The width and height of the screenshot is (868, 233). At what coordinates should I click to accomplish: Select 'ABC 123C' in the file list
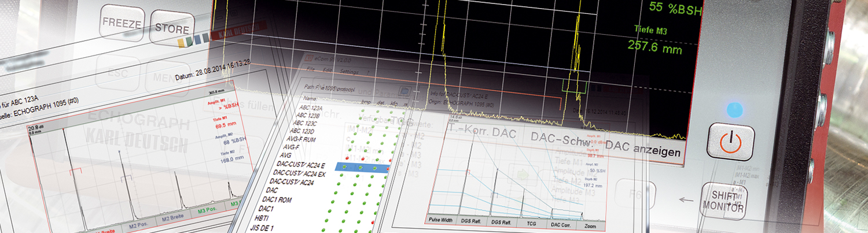304,123
